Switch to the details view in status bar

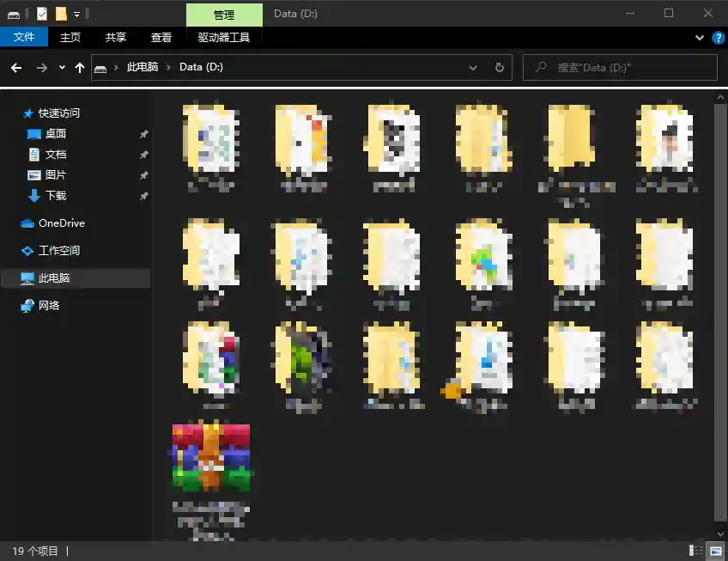pos(697,551)
